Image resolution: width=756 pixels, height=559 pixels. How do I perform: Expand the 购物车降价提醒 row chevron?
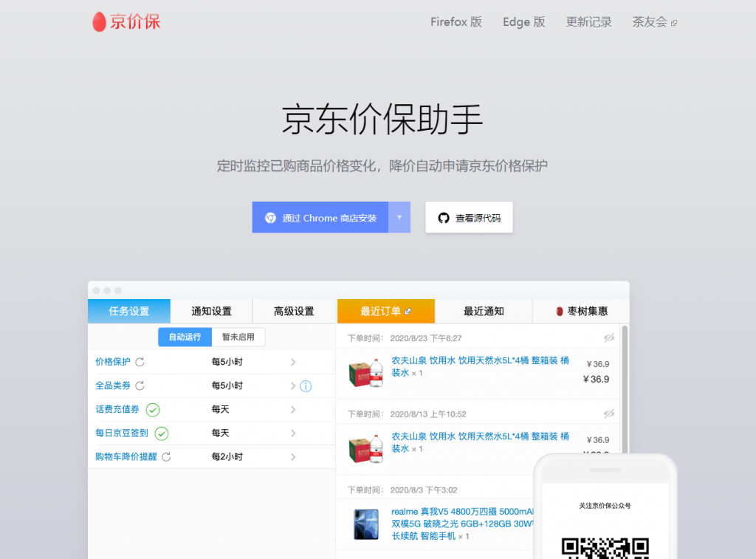click(293, 457)
